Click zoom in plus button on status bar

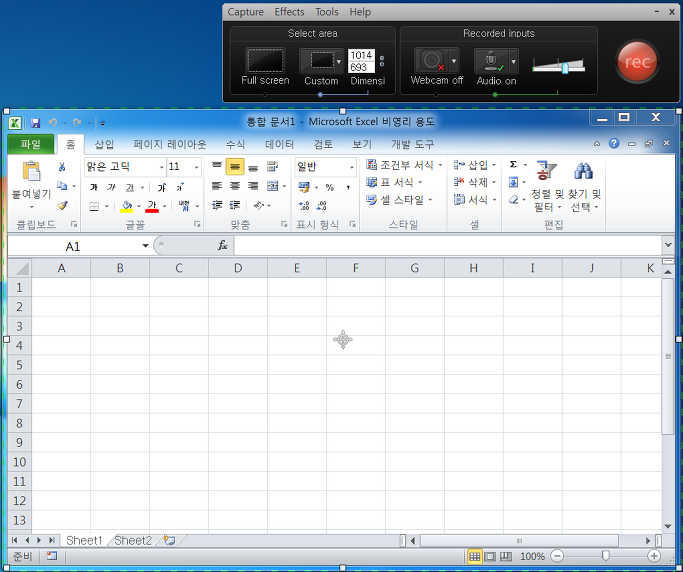[x=654, y=555]
